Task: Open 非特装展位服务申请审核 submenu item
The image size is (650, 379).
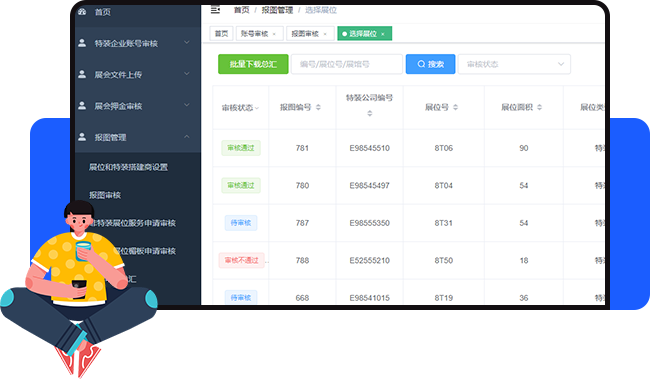Action: click(133, 223)
